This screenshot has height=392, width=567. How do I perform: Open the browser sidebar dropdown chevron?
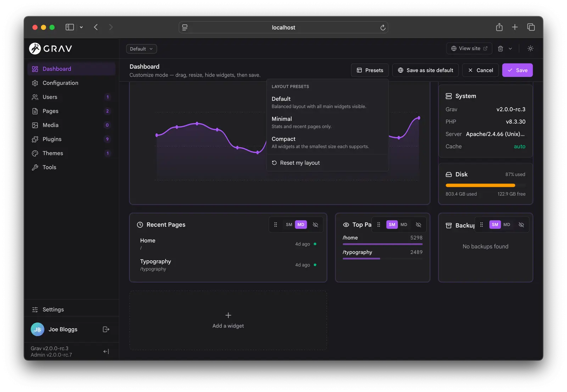point(81,27)
